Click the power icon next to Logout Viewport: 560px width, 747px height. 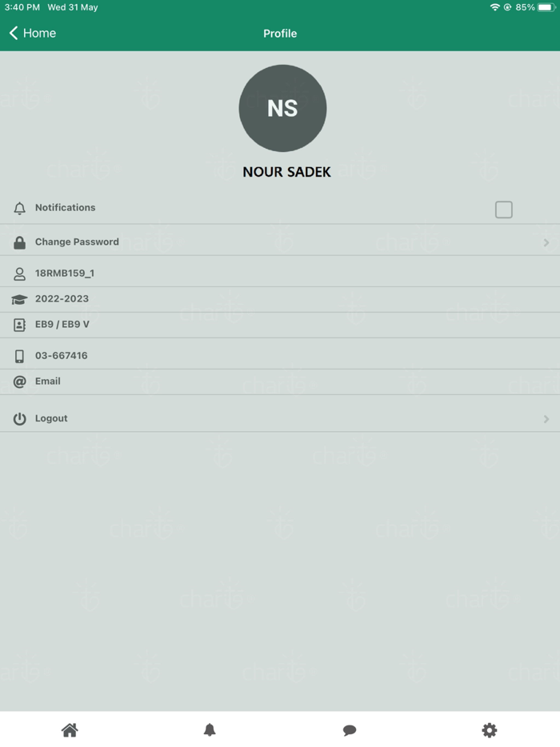[x=19, y=419]
